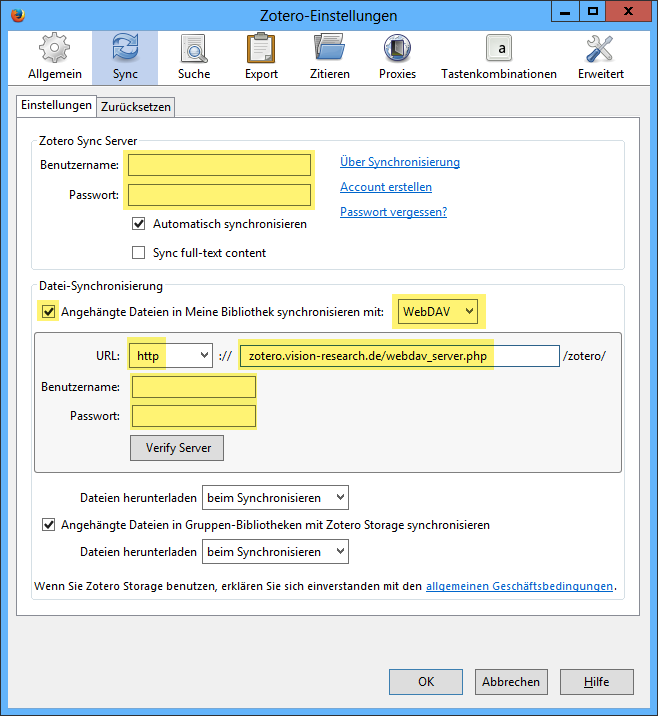This screenshot has width=658, height=716.
Task: Open the WebDAV sync method dropdown
Action: pyautogui.click(x=438, y=311)
